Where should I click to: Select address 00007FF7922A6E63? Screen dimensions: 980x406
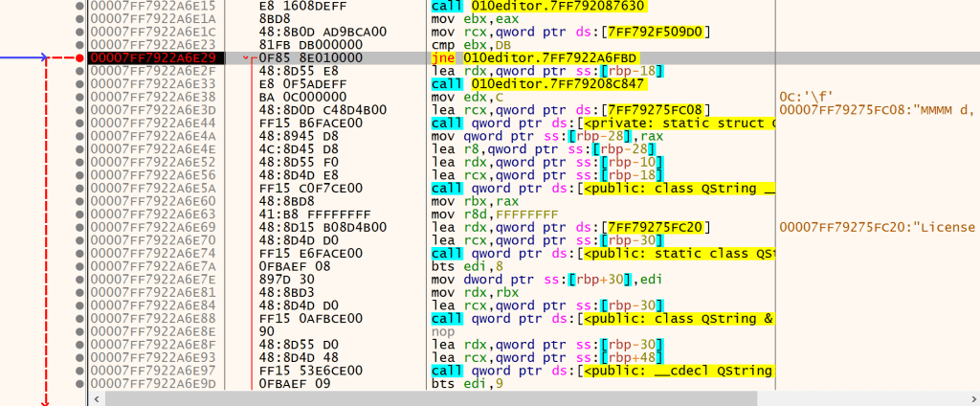pos(153,214)
